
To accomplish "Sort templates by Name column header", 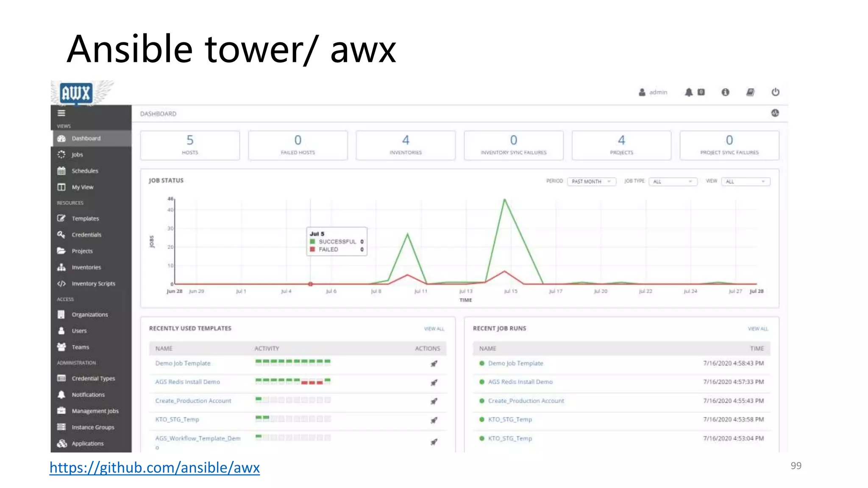I will coord(164,348).
